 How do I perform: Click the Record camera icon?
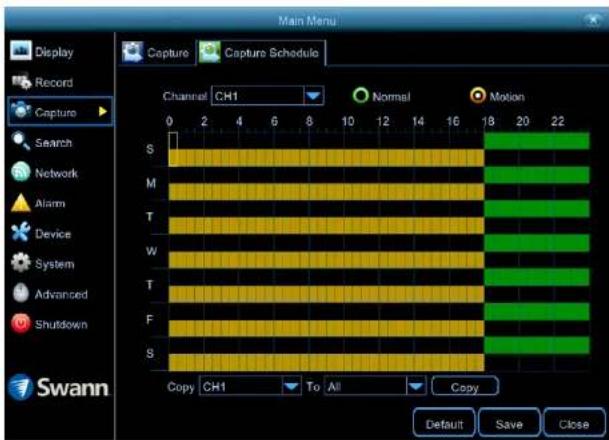point(21,81)
